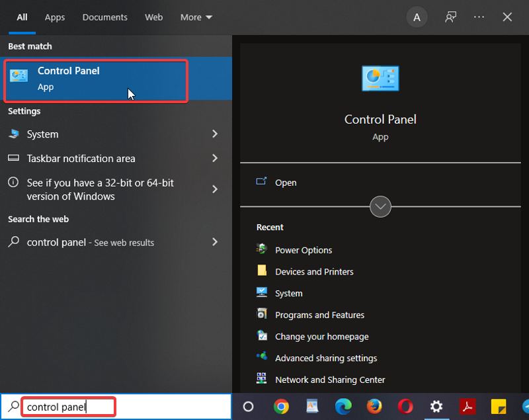Click the Advanced sharing settings icon
This screenshot has height=420, width=529.
point(262,357)
